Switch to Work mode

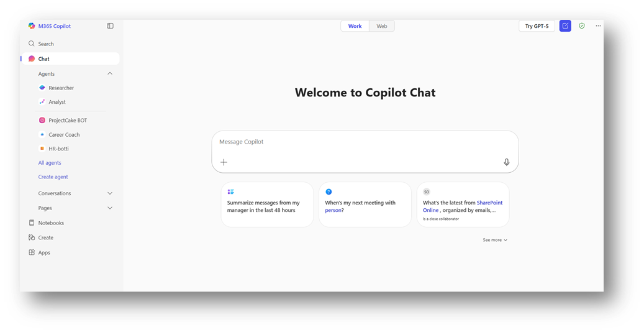coord(355,26)
